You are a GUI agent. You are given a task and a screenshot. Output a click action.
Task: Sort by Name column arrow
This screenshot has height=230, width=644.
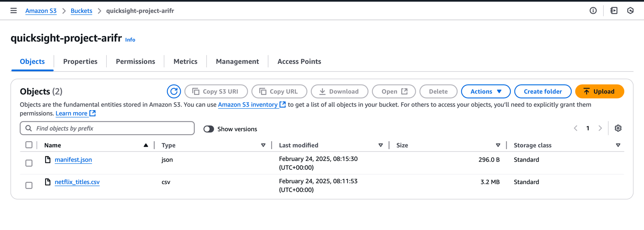point(146,145)
